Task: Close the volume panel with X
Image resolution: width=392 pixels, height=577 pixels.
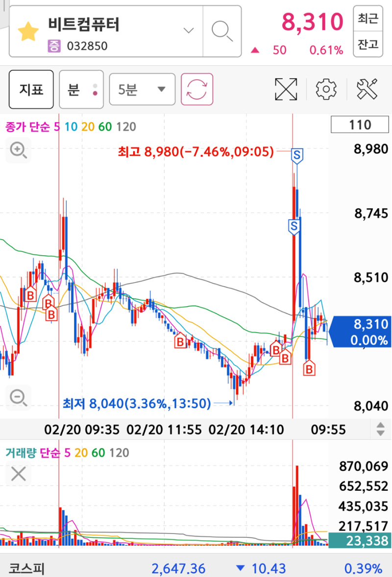Action: pos(19,474)
